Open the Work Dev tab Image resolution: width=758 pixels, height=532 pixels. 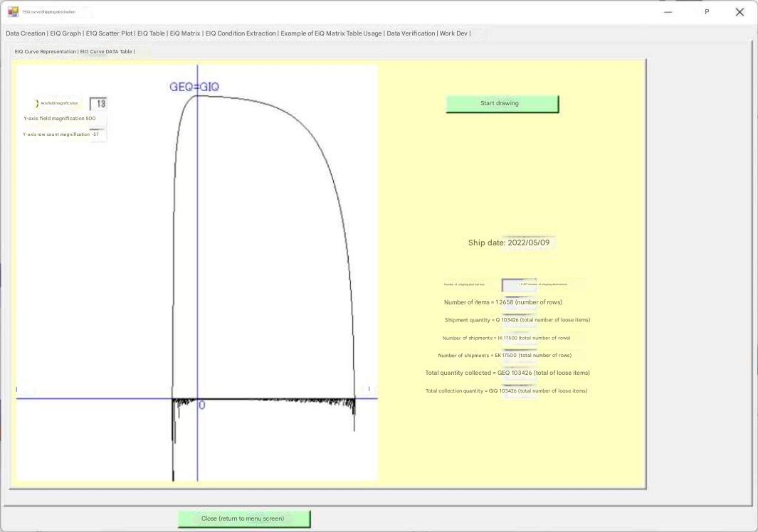click(454, 33)
